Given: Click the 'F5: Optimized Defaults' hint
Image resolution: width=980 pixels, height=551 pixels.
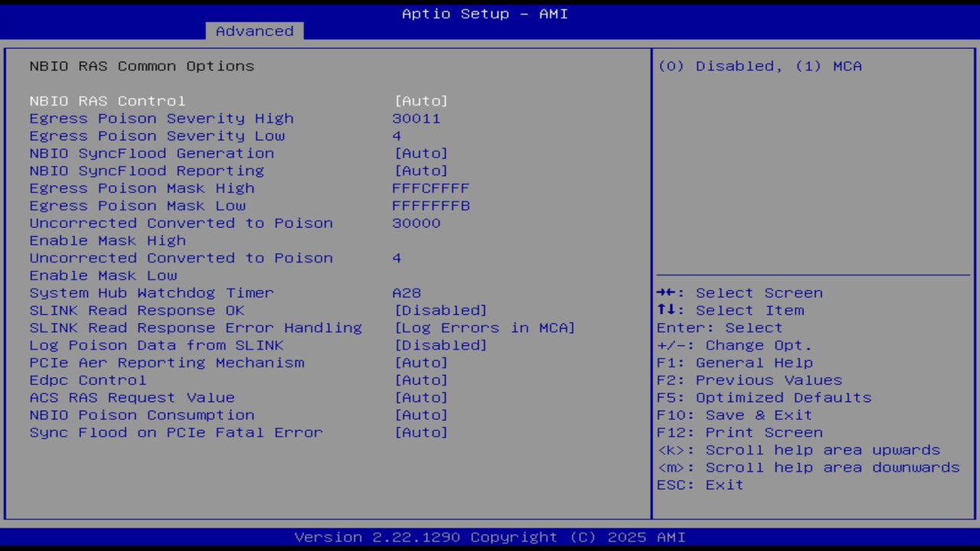Looking at the screenshot, I should pos(764,398).
